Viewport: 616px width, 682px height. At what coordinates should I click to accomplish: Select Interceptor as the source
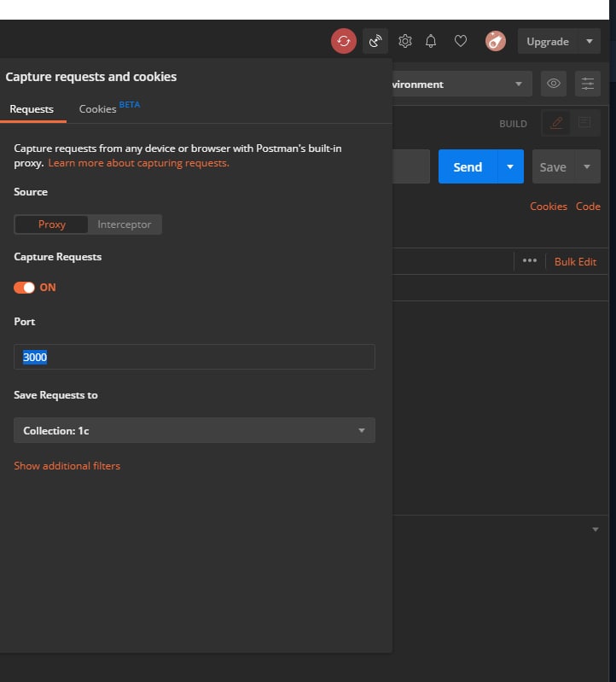click(125, 224)
